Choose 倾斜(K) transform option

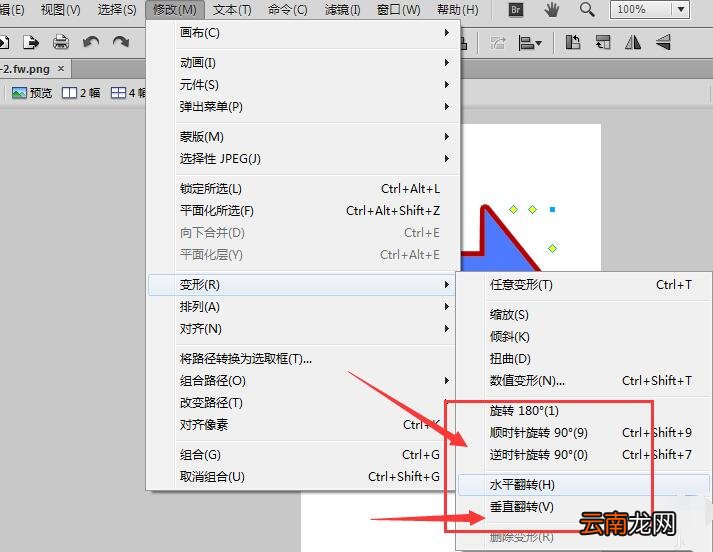pyautogui.click(x=584, y=336)
